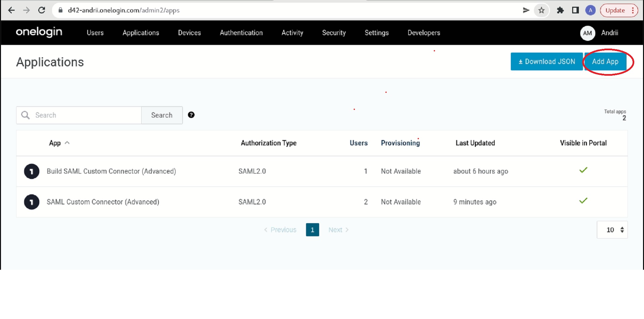644x319 pixels.
Task: Click the OneLogin logo
Action: pyautogui.click(x=39, y=32)
